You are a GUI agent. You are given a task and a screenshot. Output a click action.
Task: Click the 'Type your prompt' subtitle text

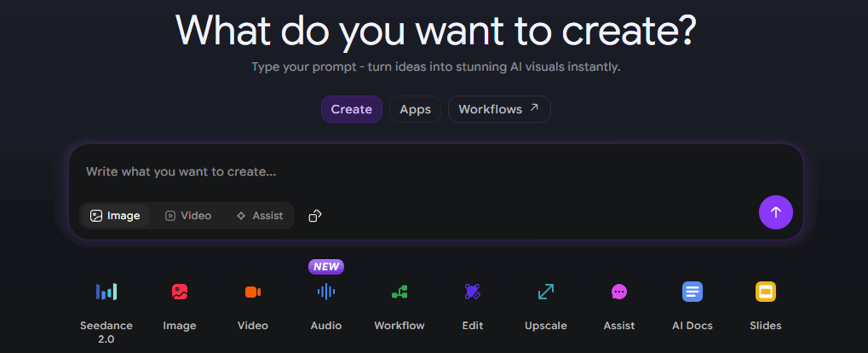click(435, 67)
